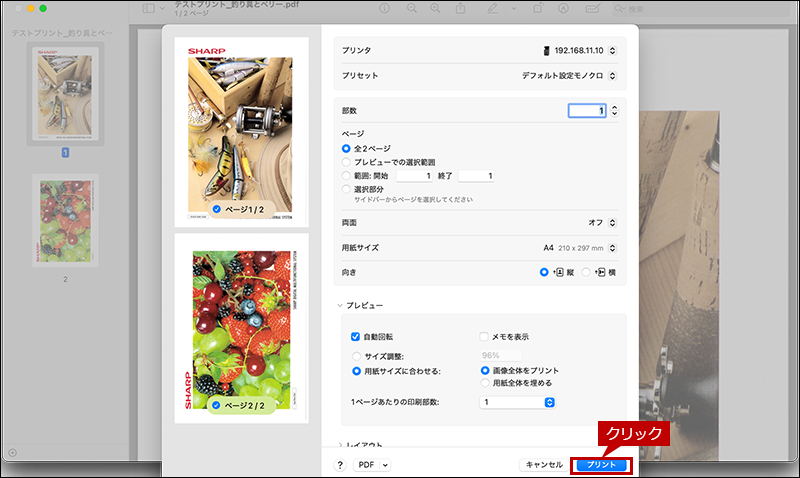Open the 両面 duplex dropdown

pyautogui.click(x=602, y=222)
